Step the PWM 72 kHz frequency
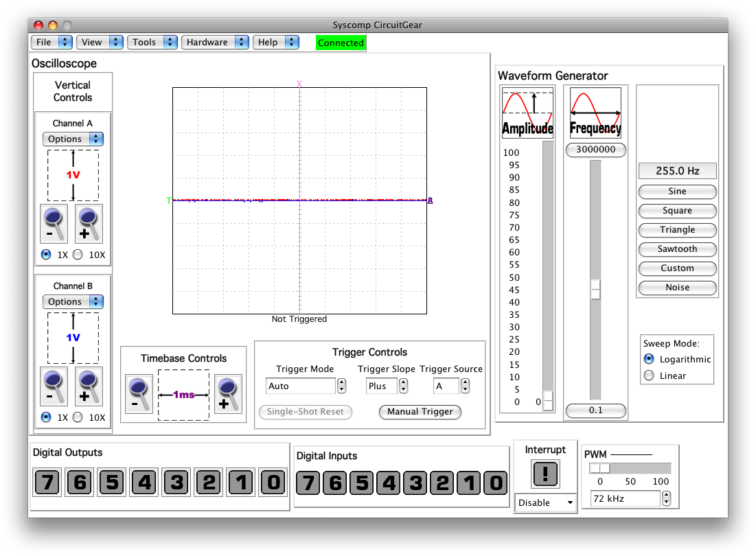The image size is (756, 556). [x=666, y=498]
